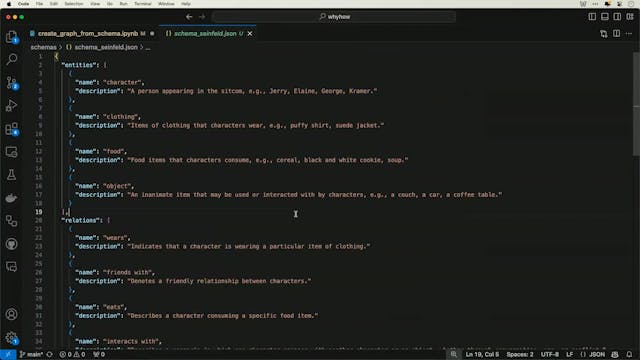Split the editor to the right
Viewport: 640px width, 360px height.
click(x=616, y=33)
